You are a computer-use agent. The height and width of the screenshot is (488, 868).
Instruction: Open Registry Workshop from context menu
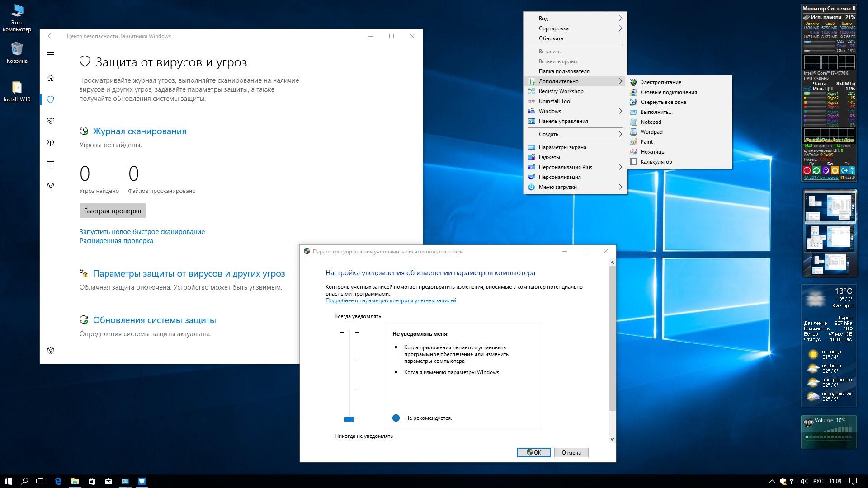pyautogui.click(x=560, y=90)
